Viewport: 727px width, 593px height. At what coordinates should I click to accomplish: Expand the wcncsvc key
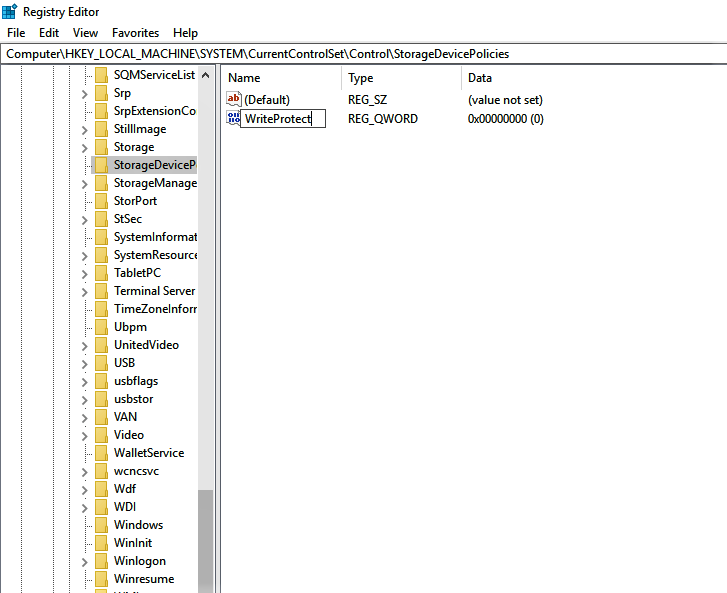(x=84, y=472)
